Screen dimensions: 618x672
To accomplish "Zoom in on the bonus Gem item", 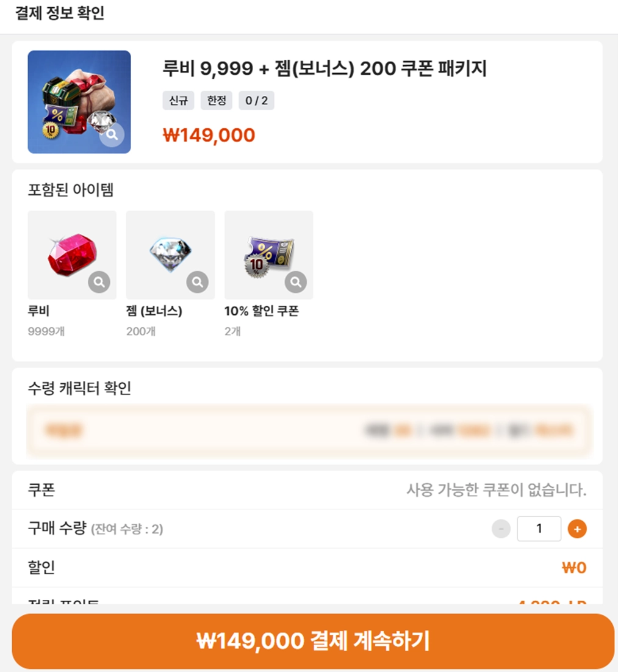I will [x=197, y=281].
